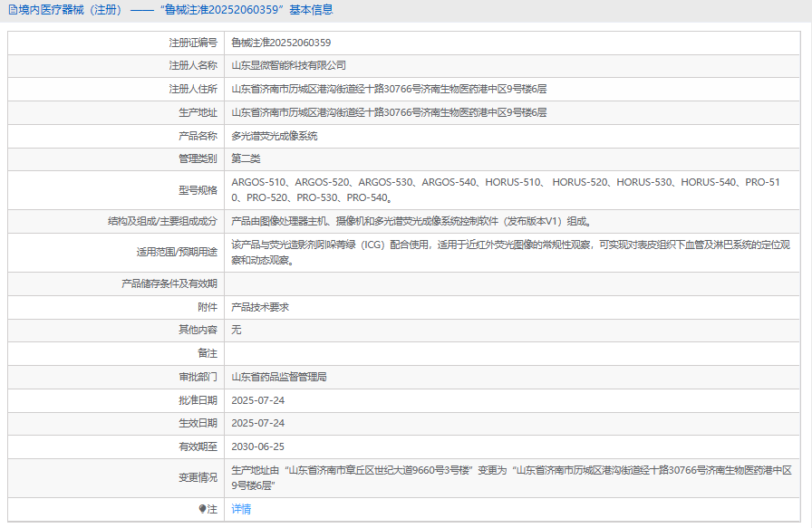Click the document icon before 境内医疗器械 header
812x528 pixels.
[x=11, y=10]
